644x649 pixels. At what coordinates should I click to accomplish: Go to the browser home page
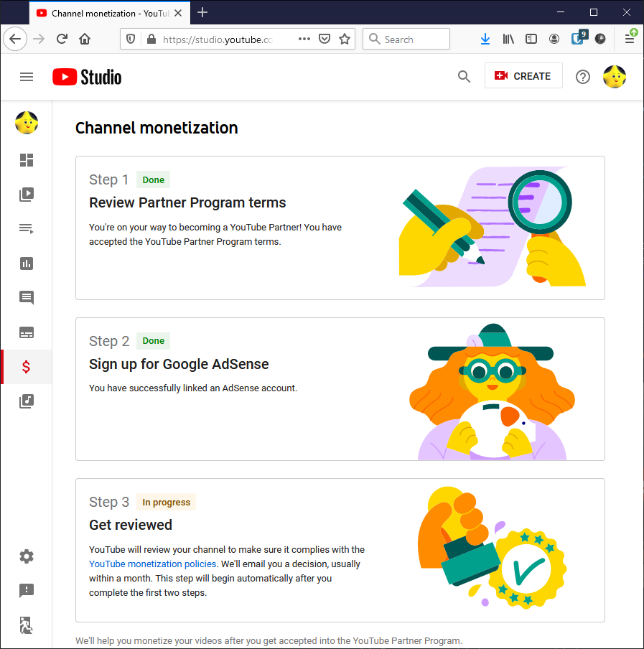(85, 39)
